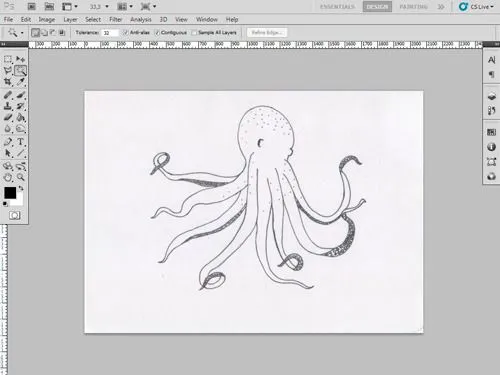This screenshot has height=375, width=500.
Task: Toggle Quick Mask mode
Action: click(14, 215)
